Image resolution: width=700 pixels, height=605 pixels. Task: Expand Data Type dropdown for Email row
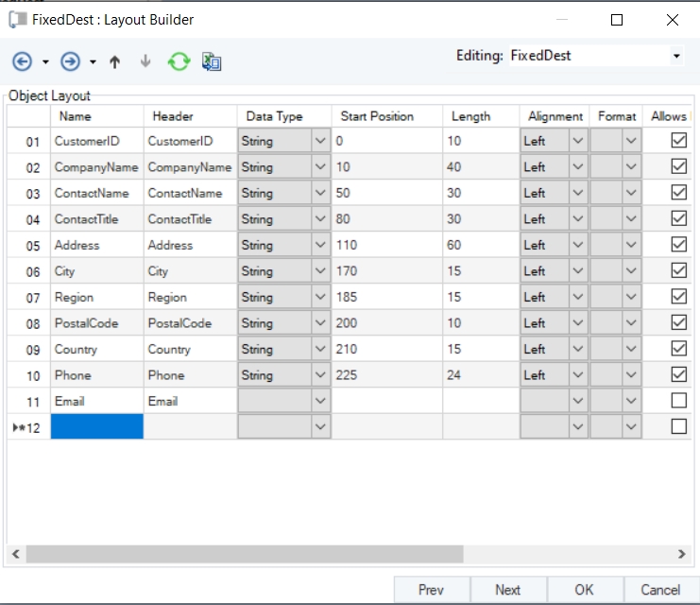321,401
